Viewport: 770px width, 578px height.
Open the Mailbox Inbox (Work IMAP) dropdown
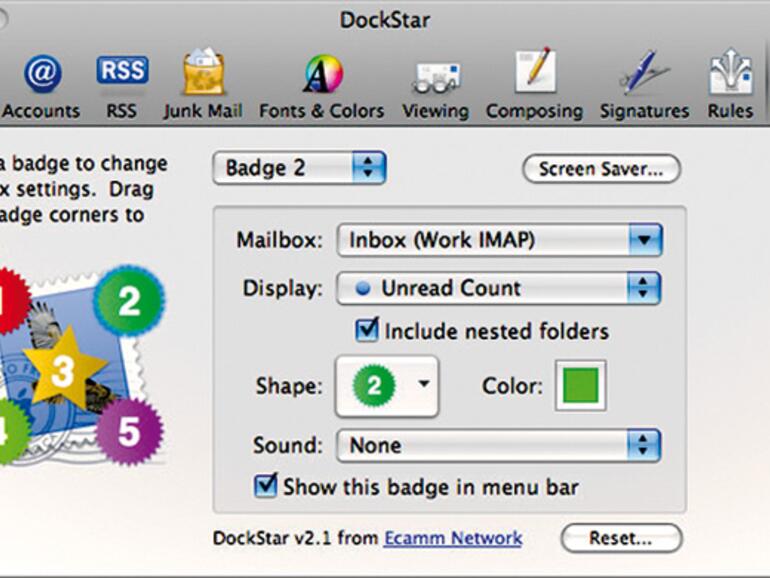coord(499,240)
